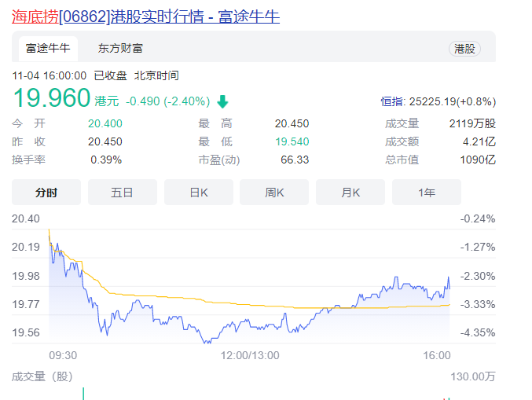The height and width of the screenshot is (400, 532).
Task: Click the 09:30 time axis label
Action: click(x=63, y=355)
